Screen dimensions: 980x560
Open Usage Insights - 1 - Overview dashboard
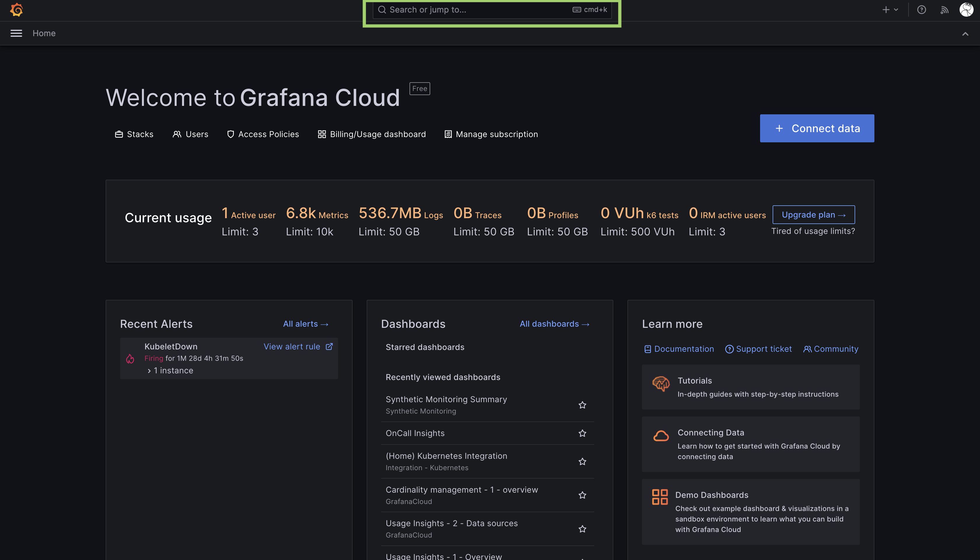(x=443, y=556)
